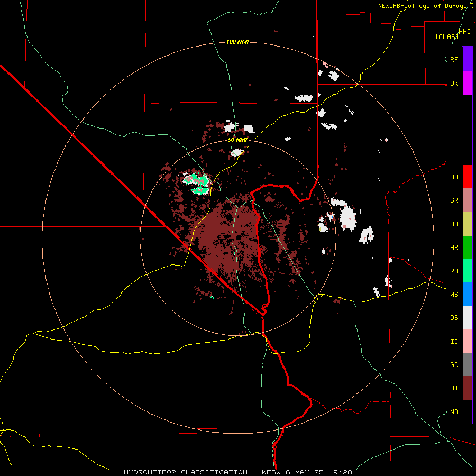Click the red HA legend color swatch
The height and width of the screenshot is (476, 476).
tap(467, 177)
